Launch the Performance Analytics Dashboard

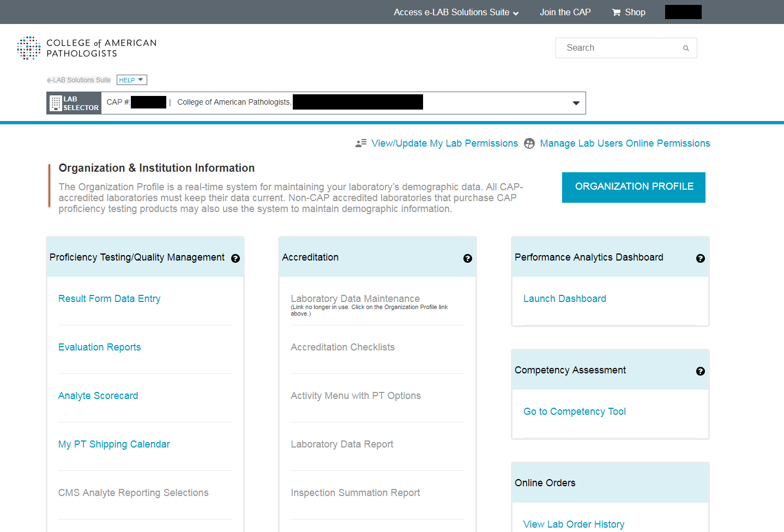pos(565,299)
